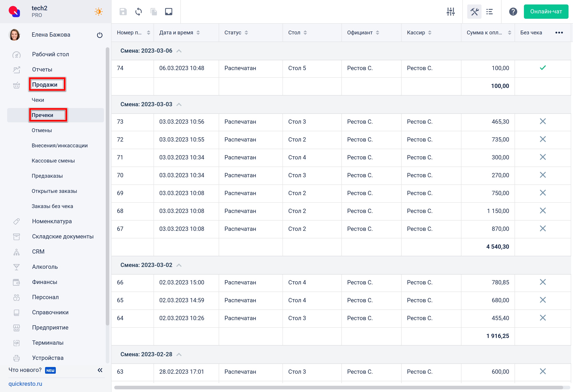Image resolution: width=573 pixels, height=392 pixels.
Task: Click the Персонал people icon
Action: [17, 297]
